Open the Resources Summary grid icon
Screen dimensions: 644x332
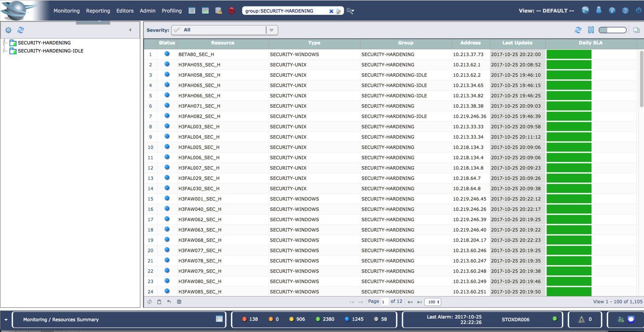click(219, 319)
